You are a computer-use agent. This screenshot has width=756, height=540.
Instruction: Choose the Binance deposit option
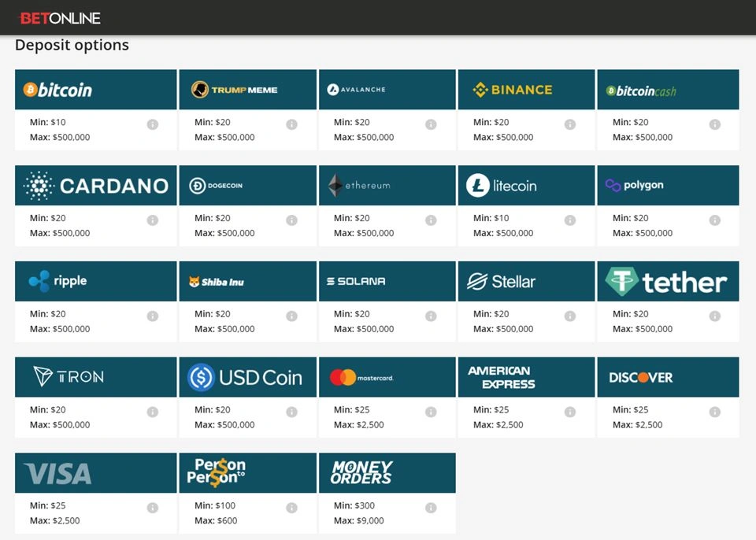point(527,90)
